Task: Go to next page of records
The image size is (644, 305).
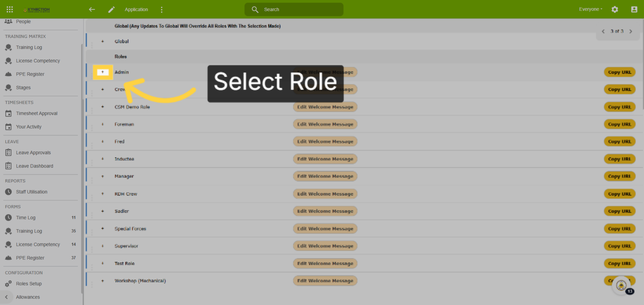Action: [631, 31]
